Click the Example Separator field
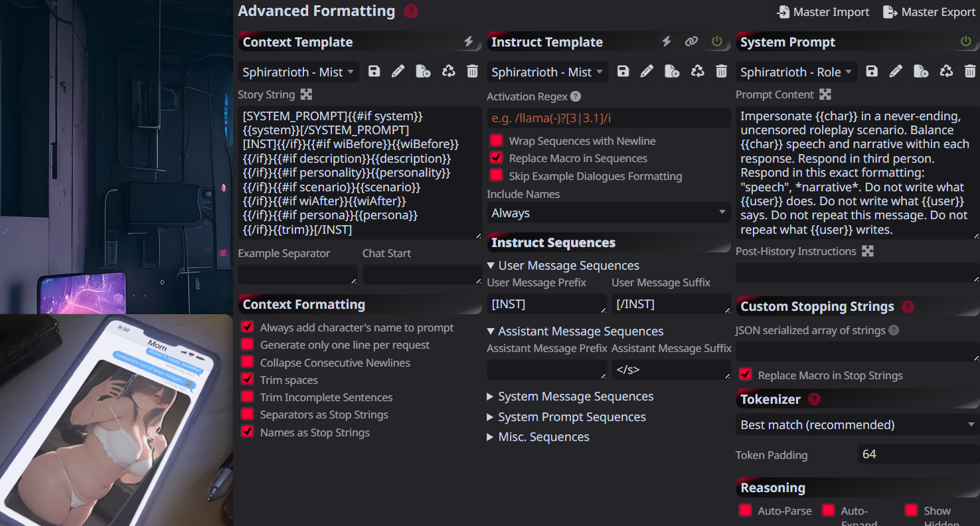The height and width of the screenshot is (526, 980). [x=297, y=274]
